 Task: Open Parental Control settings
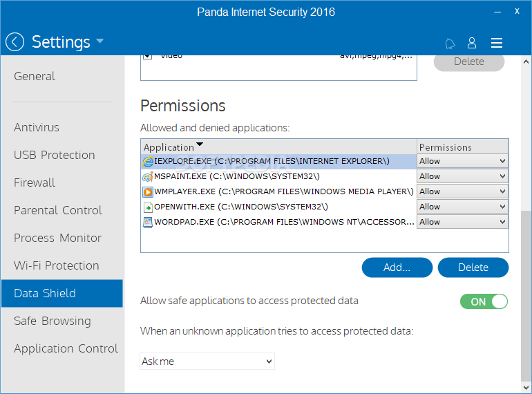(57, 210)
